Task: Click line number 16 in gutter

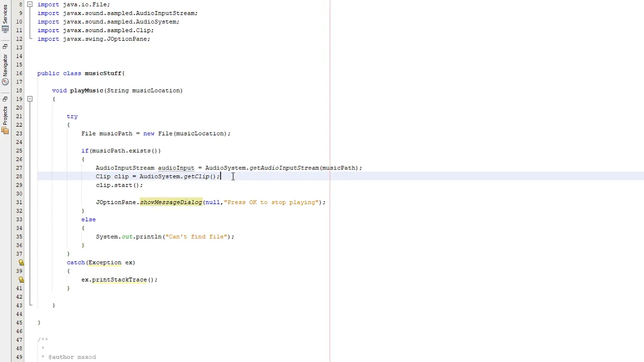Action: pos(19,73)
